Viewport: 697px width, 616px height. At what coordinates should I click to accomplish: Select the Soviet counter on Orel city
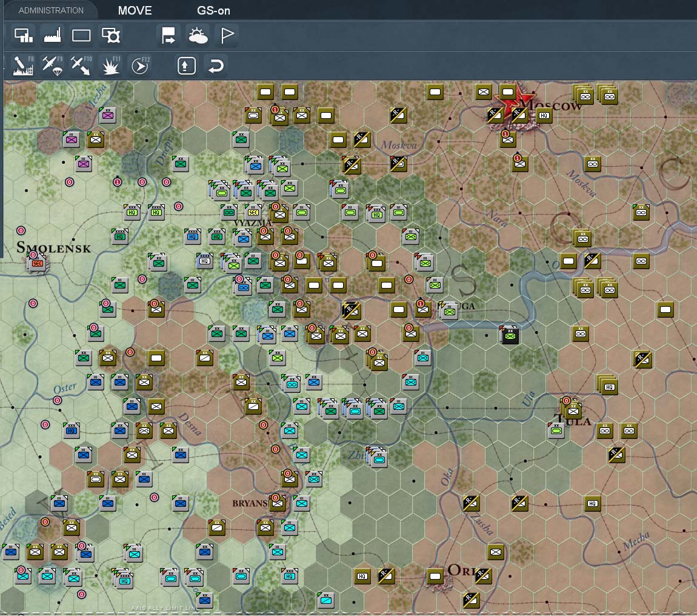[435, 577]
